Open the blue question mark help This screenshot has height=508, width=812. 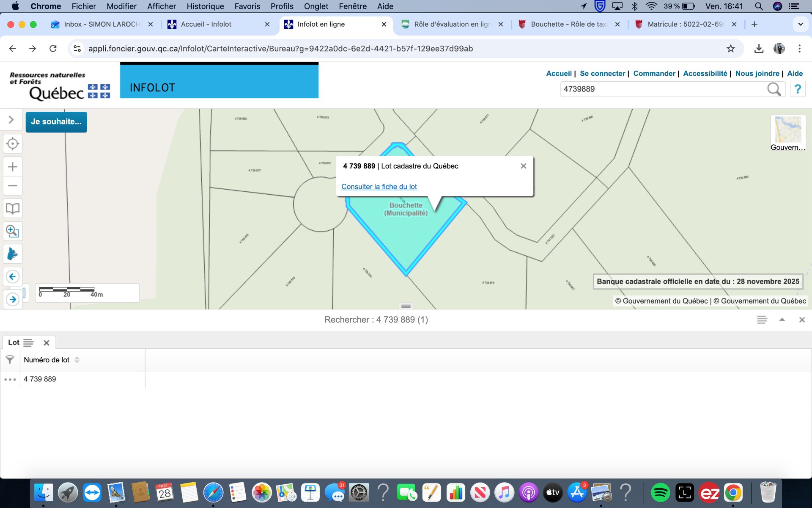797,89
